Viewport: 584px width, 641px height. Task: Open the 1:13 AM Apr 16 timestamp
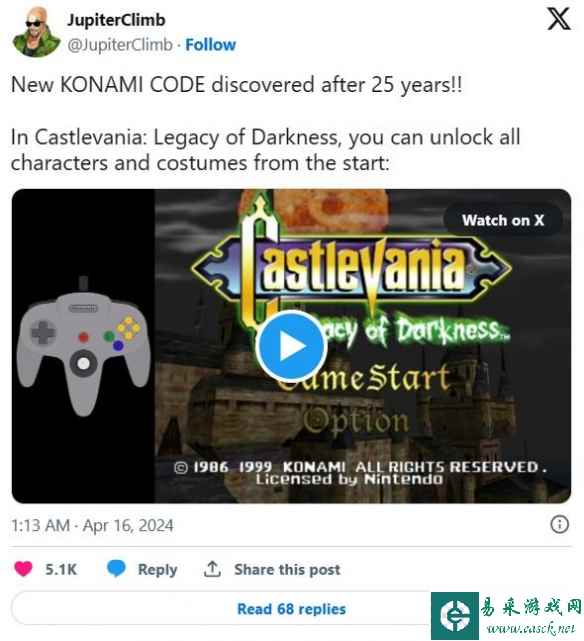click(92, 525)
